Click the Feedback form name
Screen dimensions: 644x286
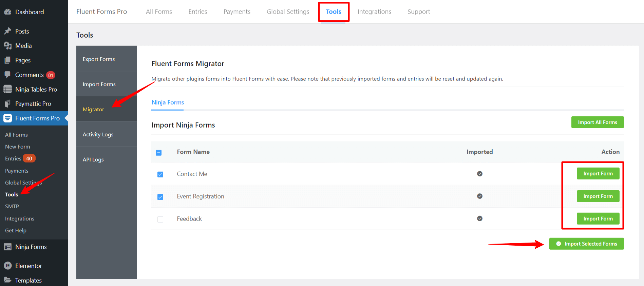coord(189,218)
